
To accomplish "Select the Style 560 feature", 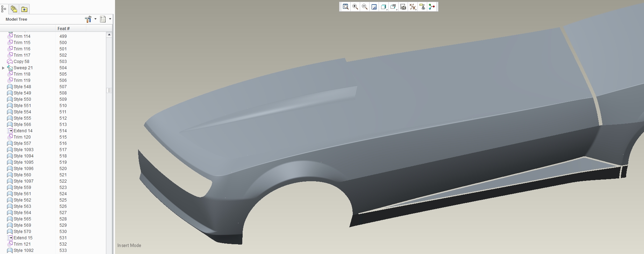I will (x=19, y=175).
